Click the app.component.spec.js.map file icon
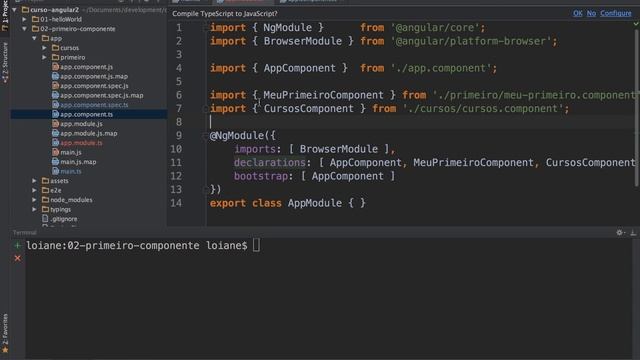Screen dimensions: 640x360 [56, 95]
